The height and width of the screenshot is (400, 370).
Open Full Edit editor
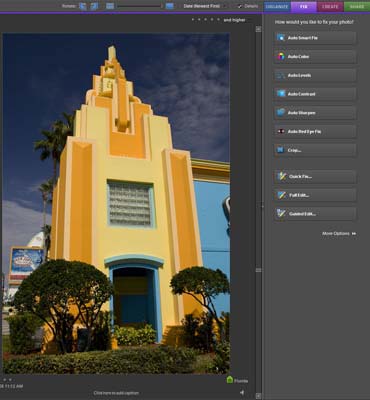coord(315,195)
